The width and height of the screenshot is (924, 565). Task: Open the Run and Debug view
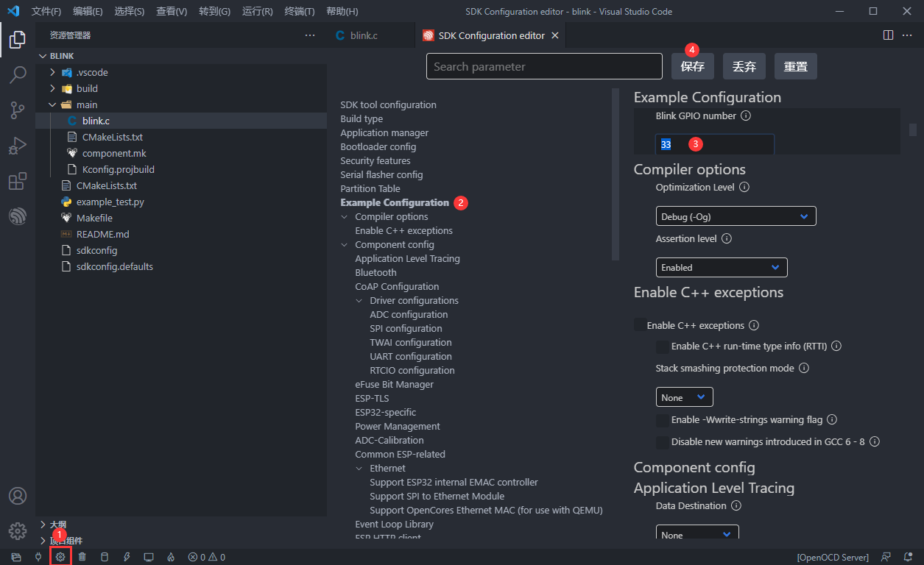(18, 145)
